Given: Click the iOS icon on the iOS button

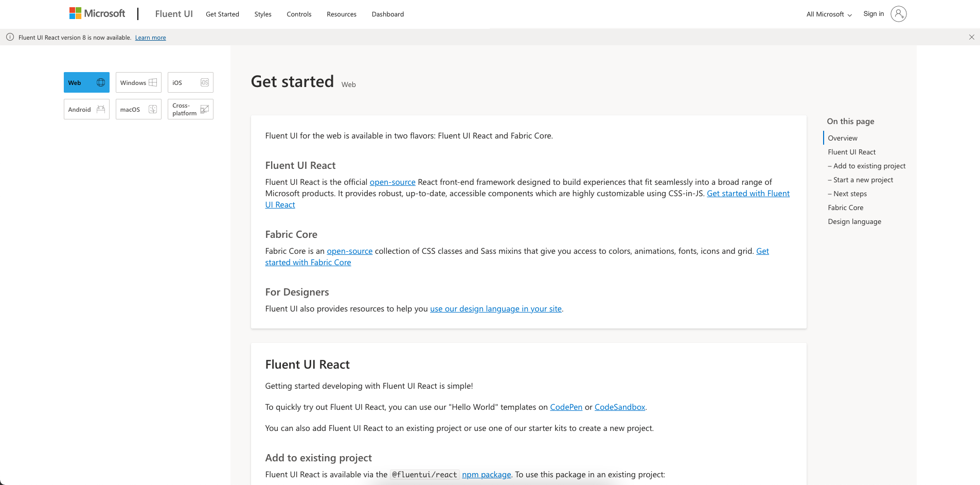Looking at the screenshot, I should pyautogui.click(x=205, y=82).
